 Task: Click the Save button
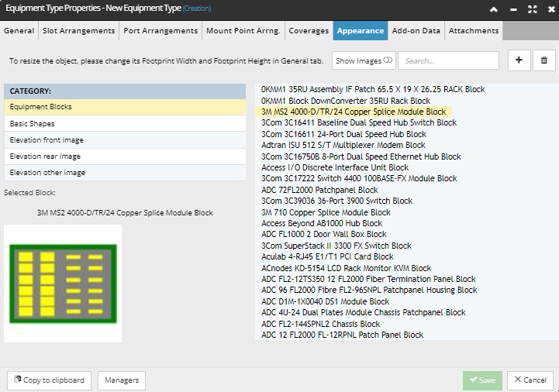[x=482, y=380]
